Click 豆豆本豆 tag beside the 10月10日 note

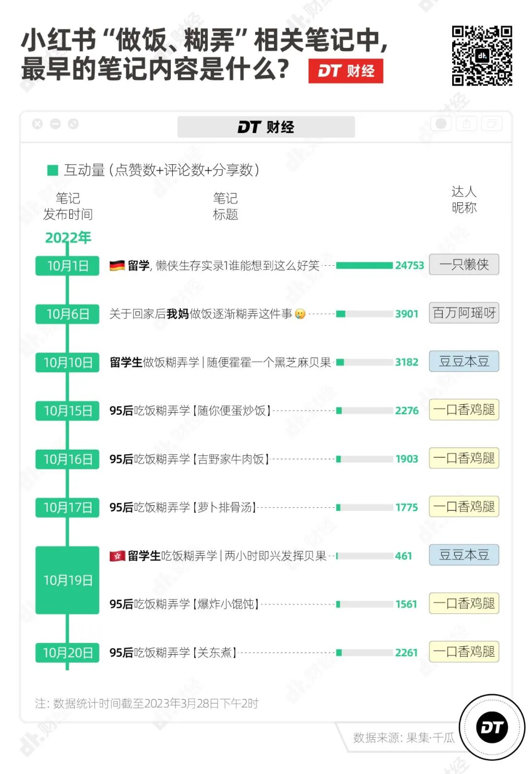click(464, 361)
